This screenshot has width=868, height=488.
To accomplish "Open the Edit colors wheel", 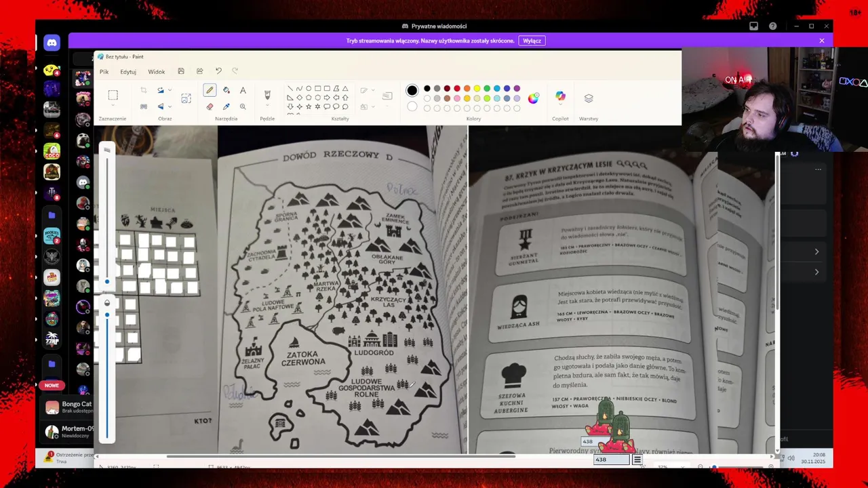I will (x=534, y=98).
